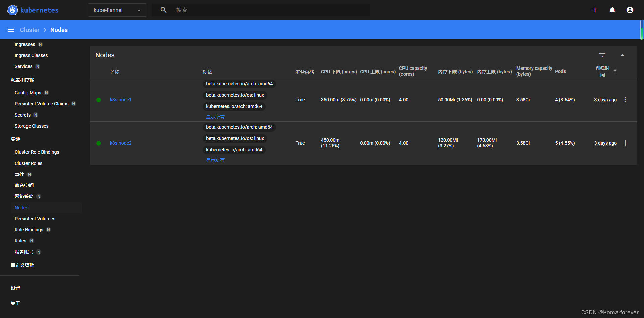Image resolution: width=644 pixels, height=318 pixels.
Task: Click the 创建时间 column header
Action: click(x=602, y=71)
